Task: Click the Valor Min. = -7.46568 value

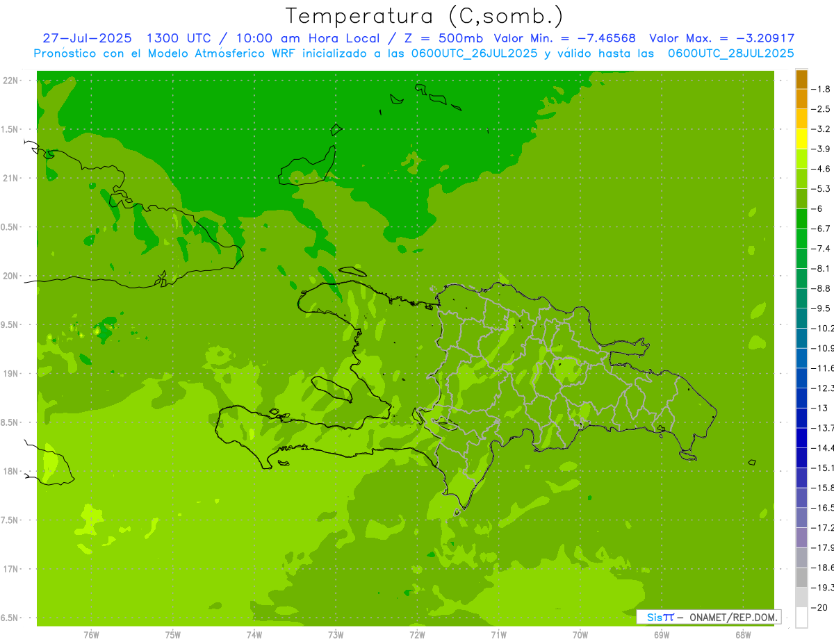Action: click(564, 38)
